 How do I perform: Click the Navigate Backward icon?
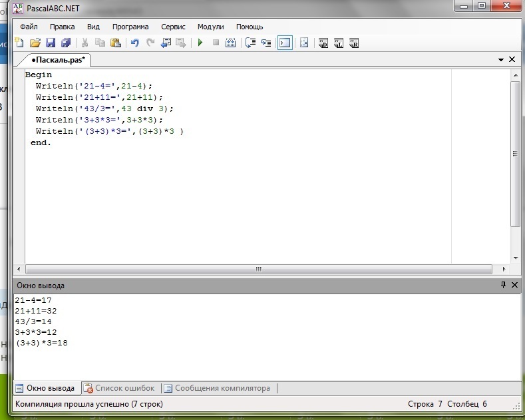pyautogui.click(x=166, y=43)
